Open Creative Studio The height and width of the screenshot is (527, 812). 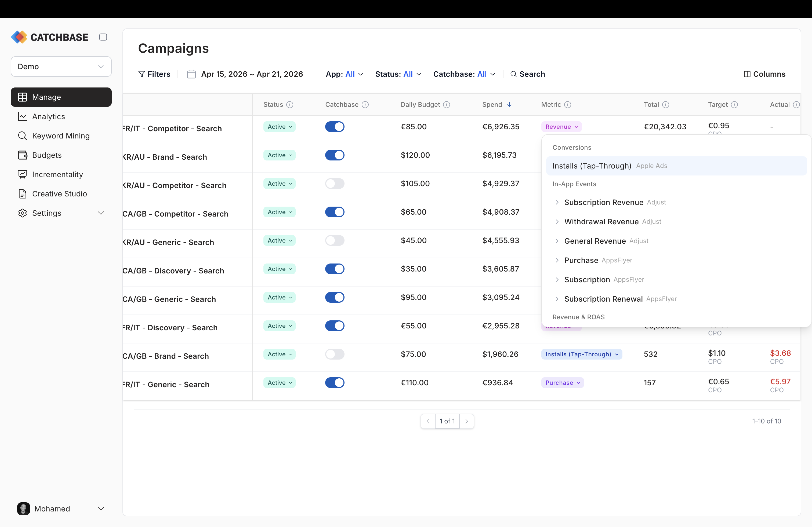[x=59, y=194]
